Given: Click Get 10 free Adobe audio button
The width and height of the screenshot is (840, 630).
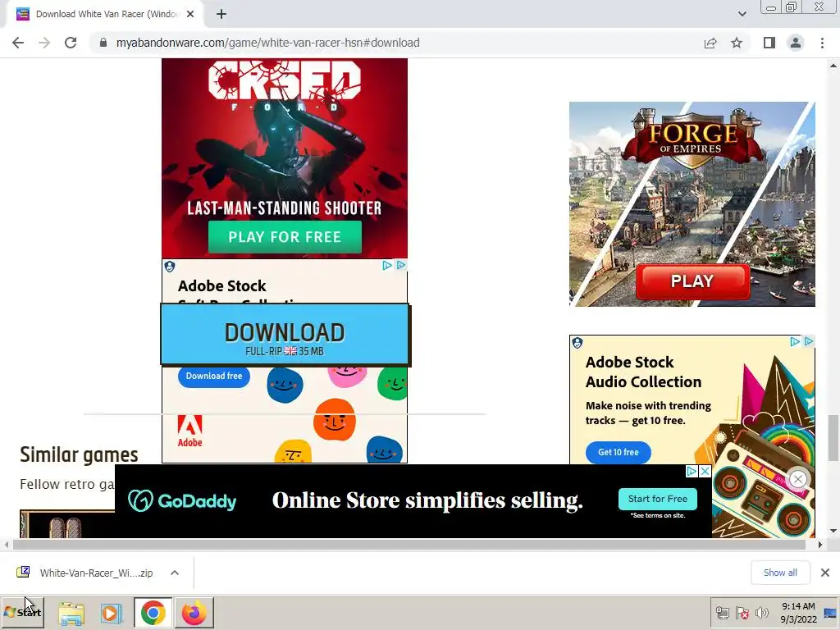Looking at the screenshot, I should pyautogui.click(x=619, y=452).
